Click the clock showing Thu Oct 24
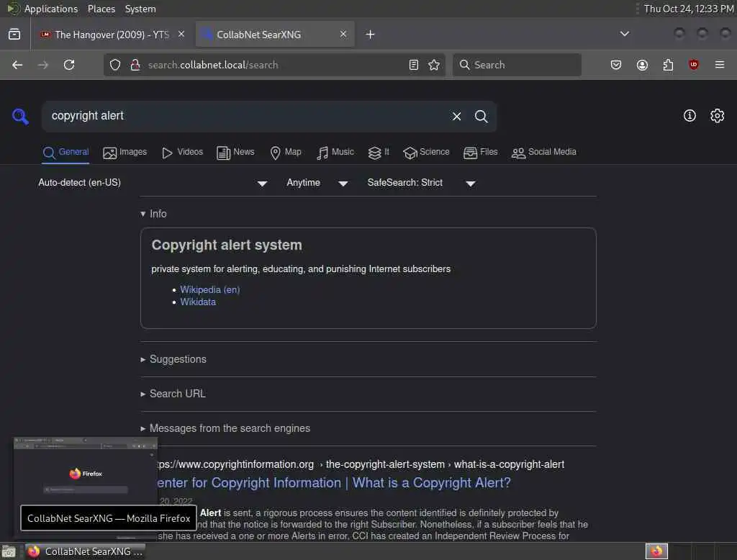The width and height of the screenshot is (737, 560). point(689,9)
